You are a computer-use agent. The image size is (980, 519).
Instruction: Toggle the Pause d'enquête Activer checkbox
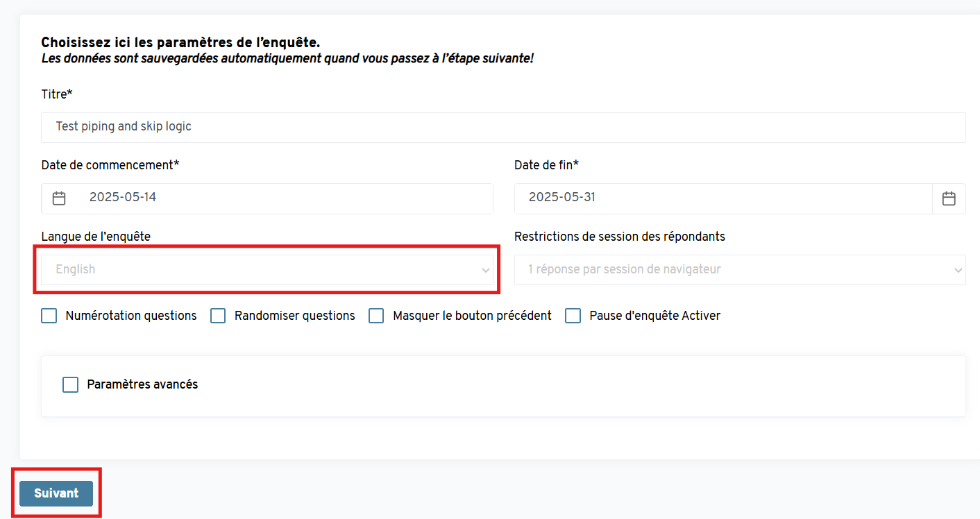click(x=573, y=316)
